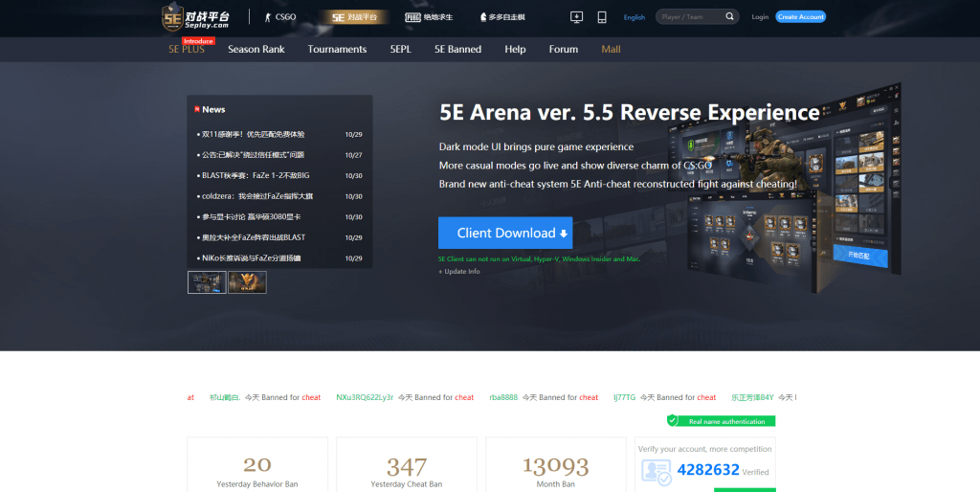The height and width of the screenshot is (492, 980).
Task: Expand the Update Info link
Action: [459, 271]
